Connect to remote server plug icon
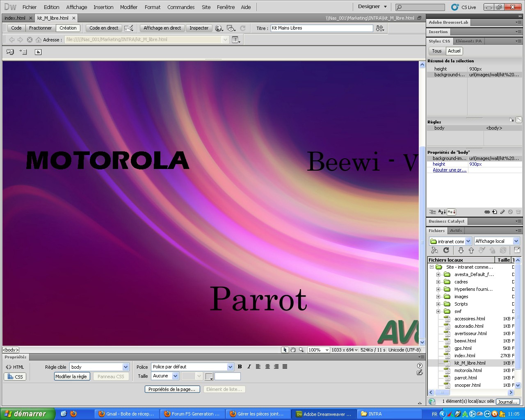Viewport: 525px width, 420px height. tap(435, 250)
